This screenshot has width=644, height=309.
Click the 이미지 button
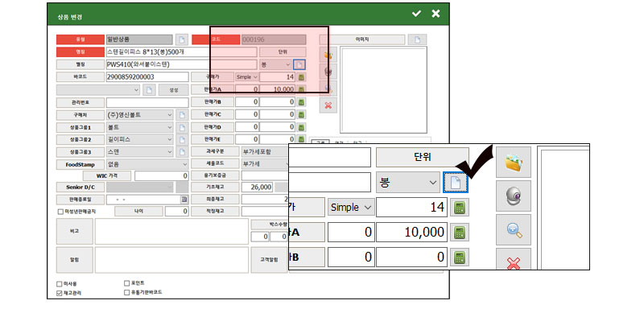pyautogui.click(x=362, y=39)
